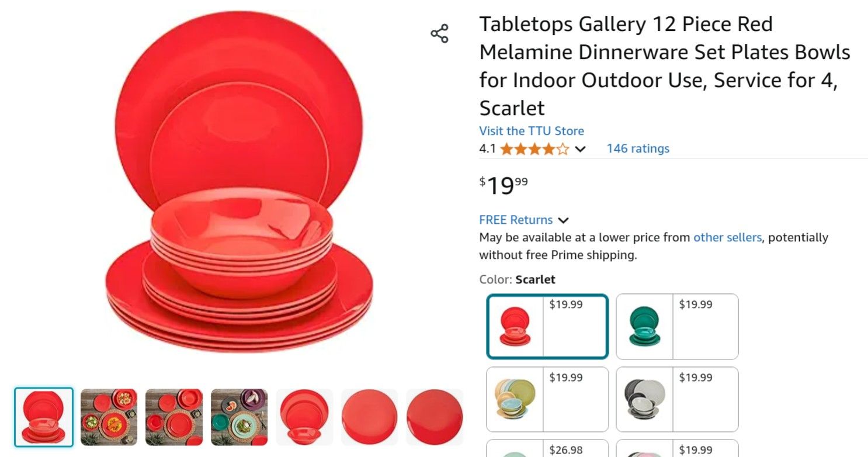Viewport: 868px width, 457px height.
Task: Open the Visit the TTU Store link
Action: coord(532,131)
